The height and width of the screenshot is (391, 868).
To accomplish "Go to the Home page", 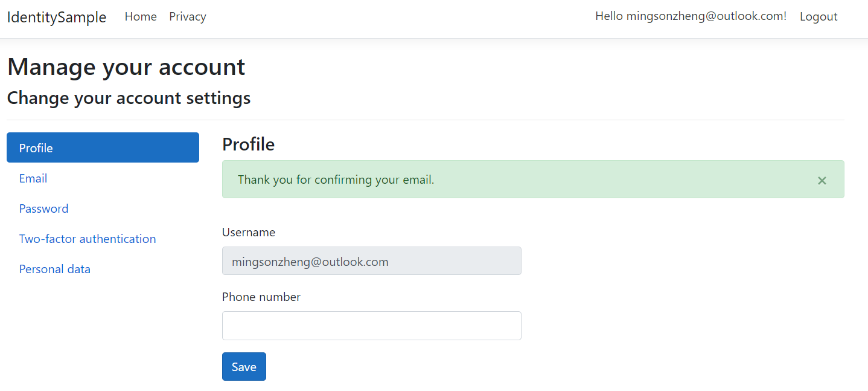I will tap(141, 17).
